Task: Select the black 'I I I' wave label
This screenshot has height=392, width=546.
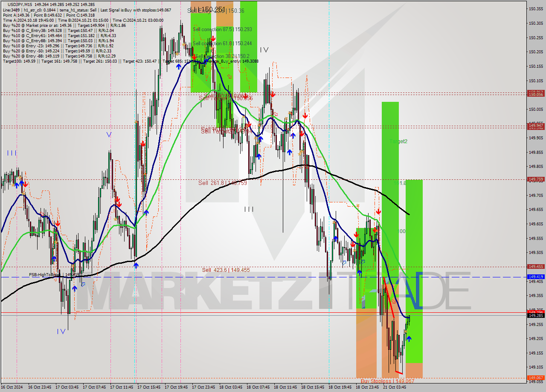Action: (x=249, y=209)
